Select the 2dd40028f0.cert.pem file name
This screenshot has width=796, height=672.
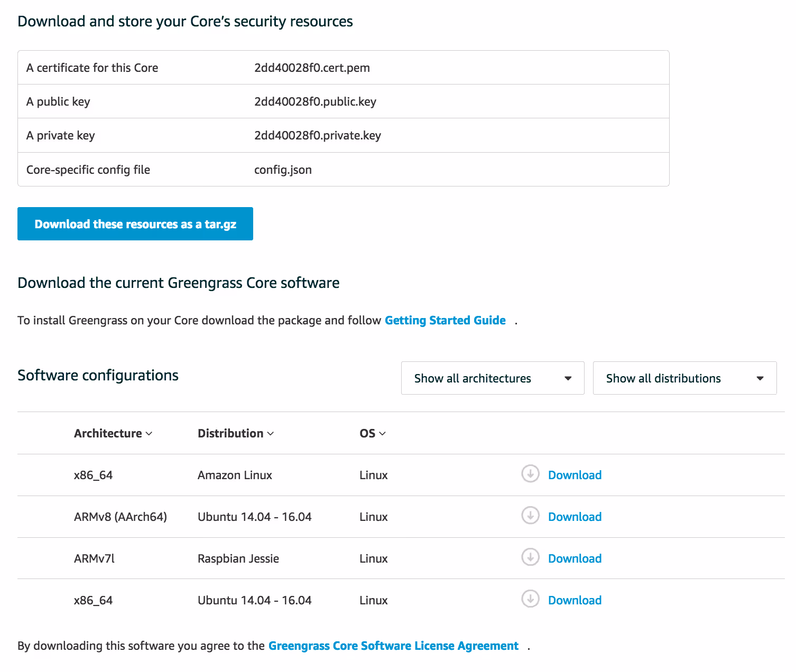click(312, 68)
